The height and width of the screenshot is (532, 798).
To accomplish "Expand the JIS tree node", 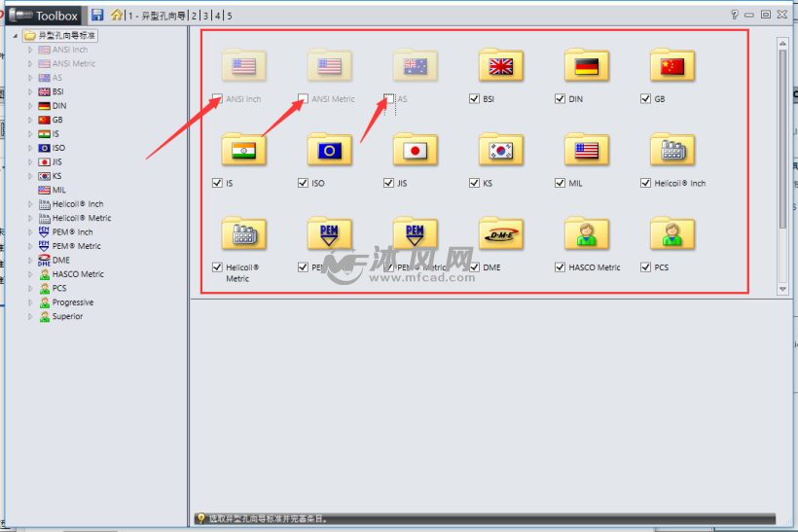I will pos(30,161).
